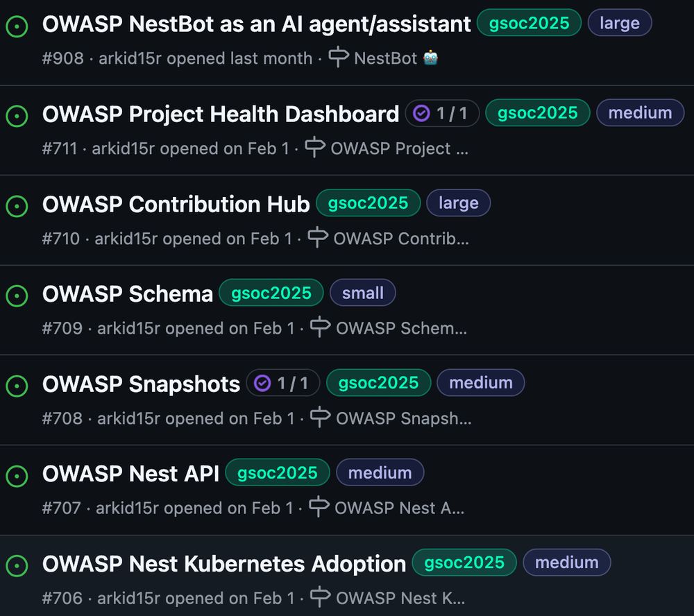Filter by gsoc2025 label on OWASP Snapshots
This screenshot has height=616, width=694.
(x=378, y=383)
